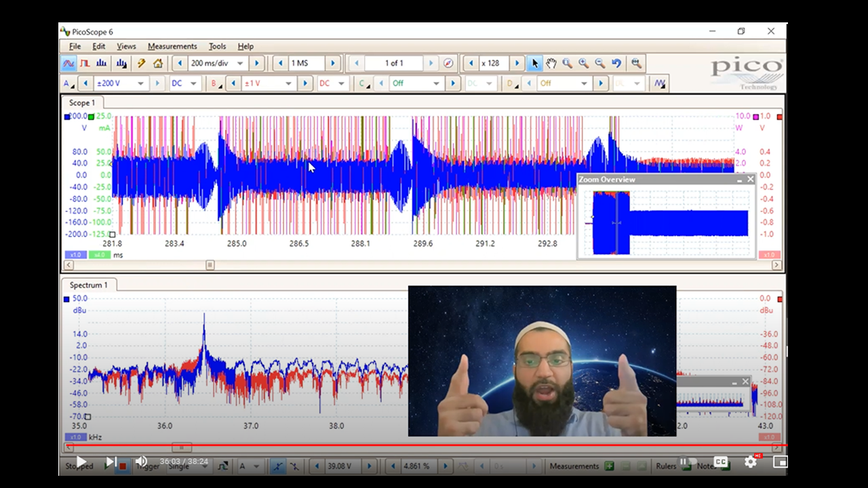Screen dimensions: 868x488
Task: Click the Auto setup lightning icon
Action: tap(141, 63)
